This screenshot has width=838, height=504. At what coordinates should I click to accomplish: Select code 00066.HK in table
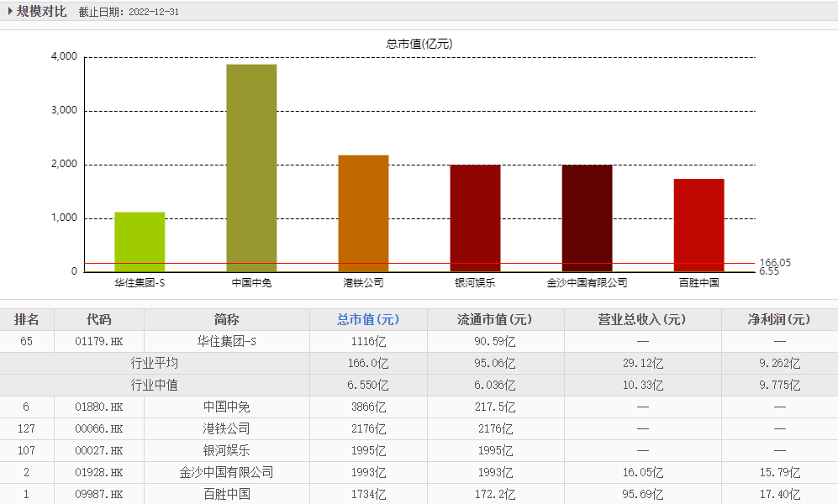tap(99, 428)
